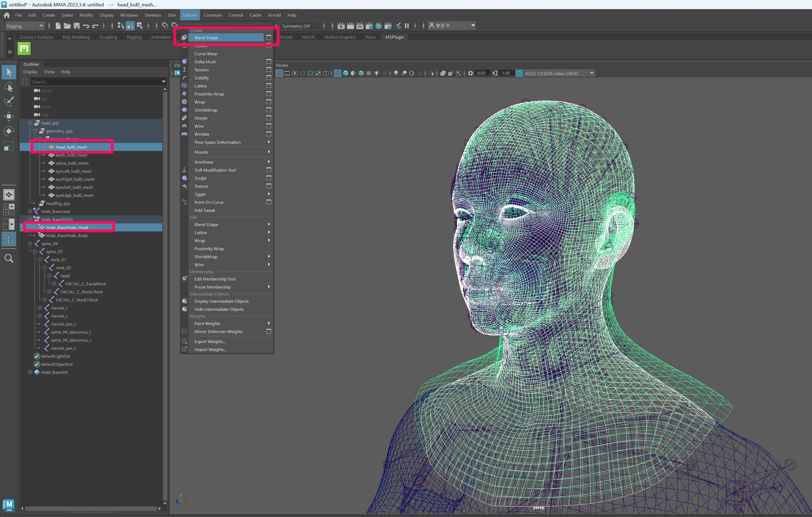Open the Outliner Show menu
812x517 pixels.
[49, 72]
